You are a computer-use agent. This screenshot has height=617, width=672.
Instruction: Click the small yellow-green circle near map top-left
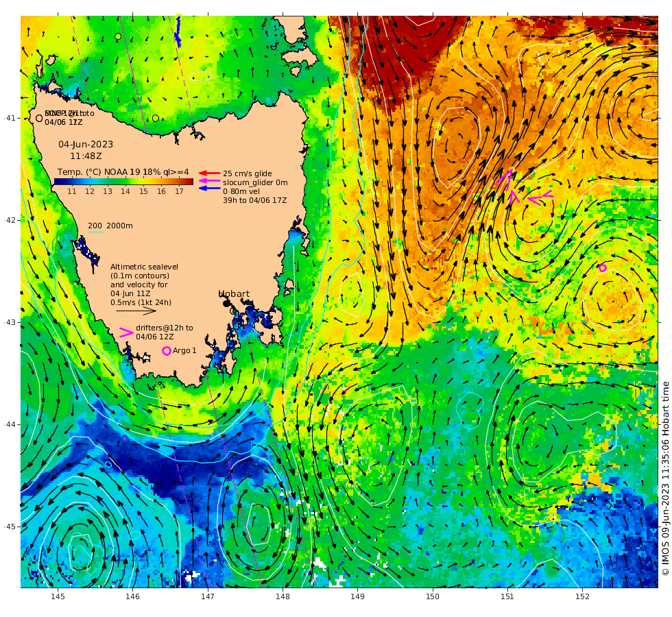[118, 36]
